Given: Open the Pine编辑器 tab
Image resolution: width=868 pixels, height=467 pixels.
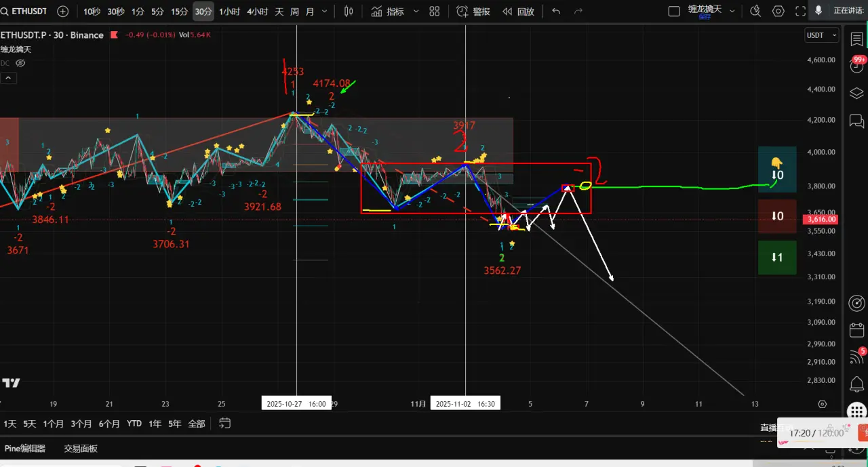Looking at the screenshot, I should (25, 448).
